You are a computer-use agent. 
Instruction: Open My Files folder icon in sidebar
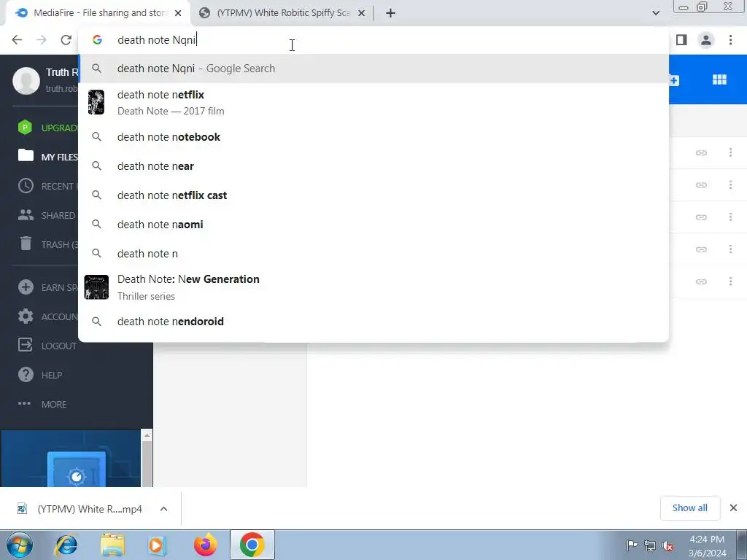click(26, 156)
